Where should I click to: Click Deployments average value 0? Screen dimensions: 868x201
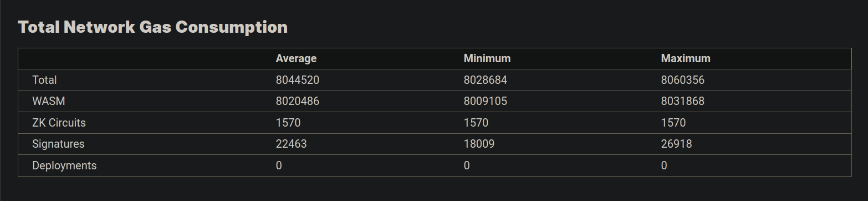point(279,165)
